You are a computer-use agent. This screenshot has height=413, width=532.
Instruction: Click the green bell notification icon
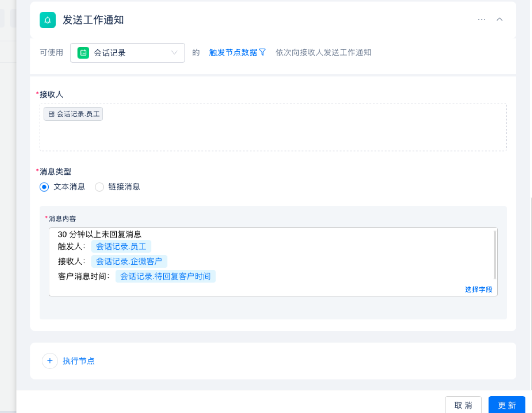[x=47, y=20]
